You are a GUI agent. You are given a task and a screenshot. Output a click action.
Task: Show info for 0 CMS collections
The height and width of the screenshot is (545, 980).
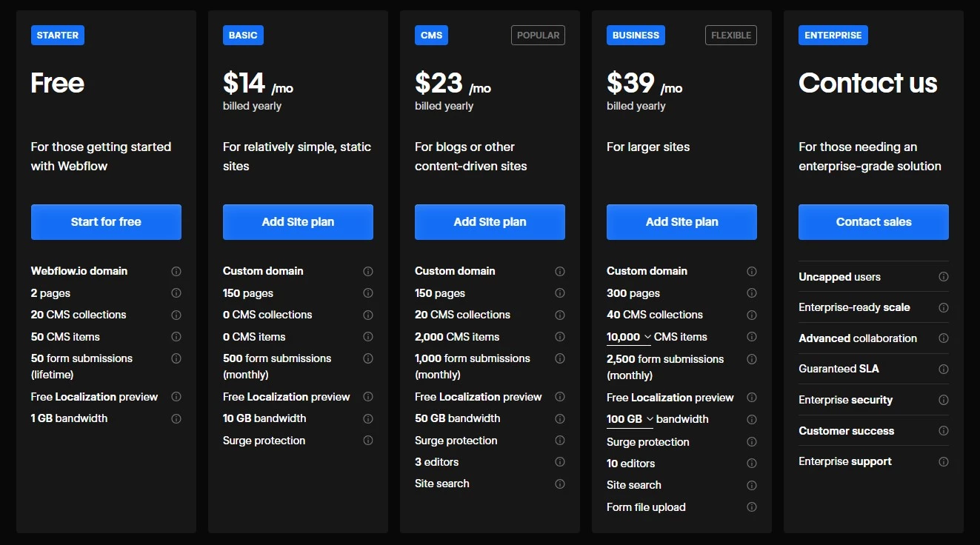[x=368, y=315]
